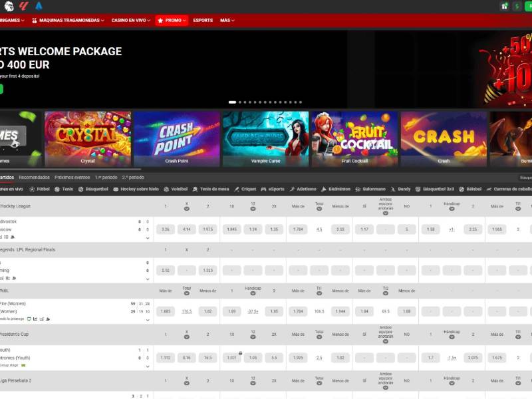The image size is (532, 399).
Task: Select the 1.975 odds button
Action: coord(208,229)
